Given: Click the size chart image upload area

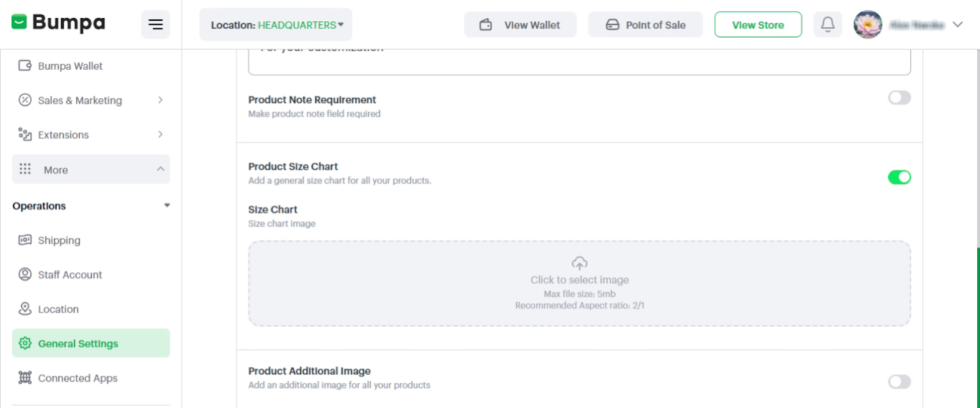Looking at the screenshot, I should [579, 283].
